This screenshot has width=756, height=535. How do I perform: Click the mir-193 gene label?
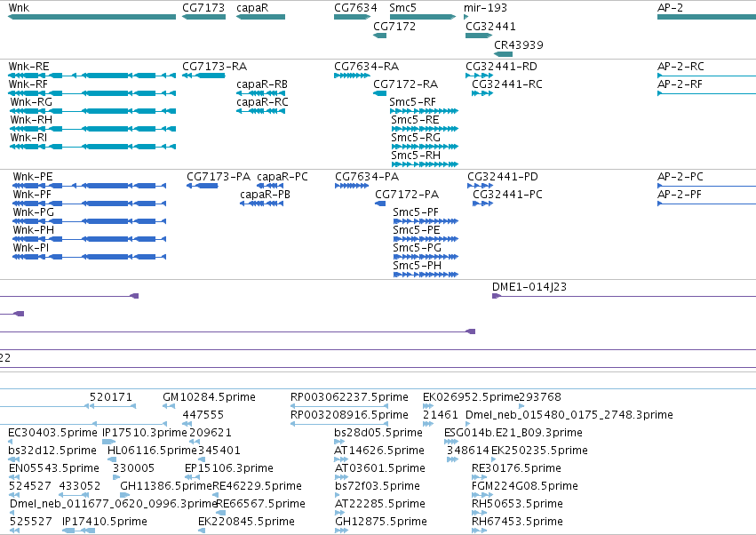(485, 8)
